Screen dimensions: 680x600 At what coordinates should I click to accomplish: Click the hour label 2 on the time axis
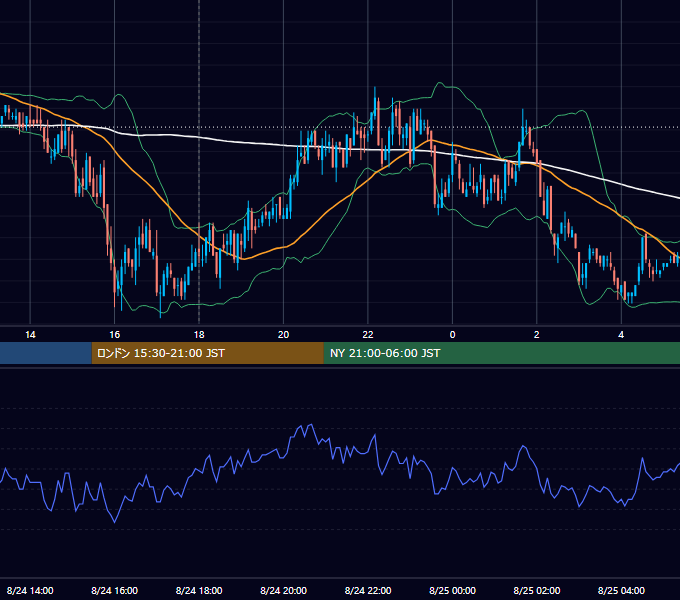pos(536,335)
